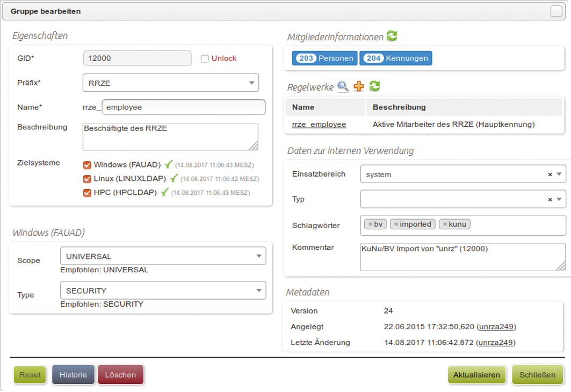
Task: Uncheck the Linux (LINUXLDAP) target system
Action: click(87, 179)
